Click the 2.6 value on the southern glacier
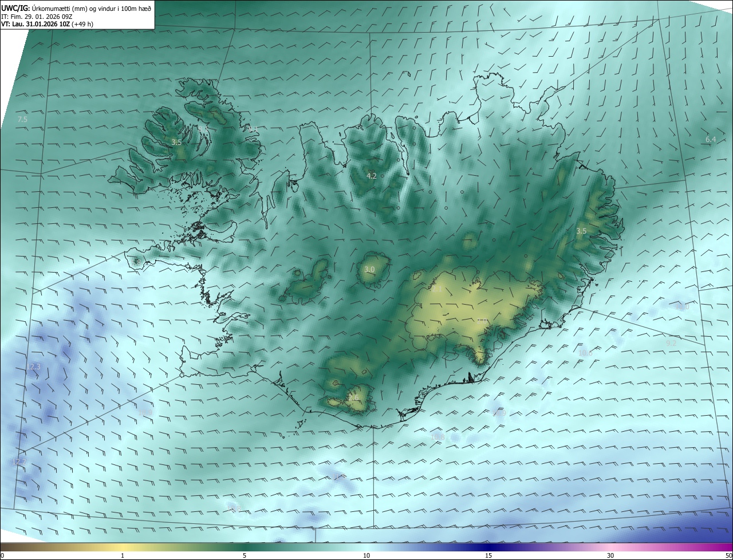 [353, 397]
